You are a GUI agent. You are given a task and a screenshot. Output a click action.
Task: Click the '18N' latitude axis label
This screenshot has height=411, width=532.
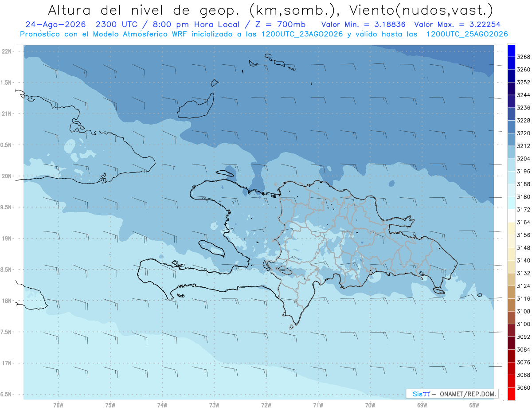[x=6, y=301]
